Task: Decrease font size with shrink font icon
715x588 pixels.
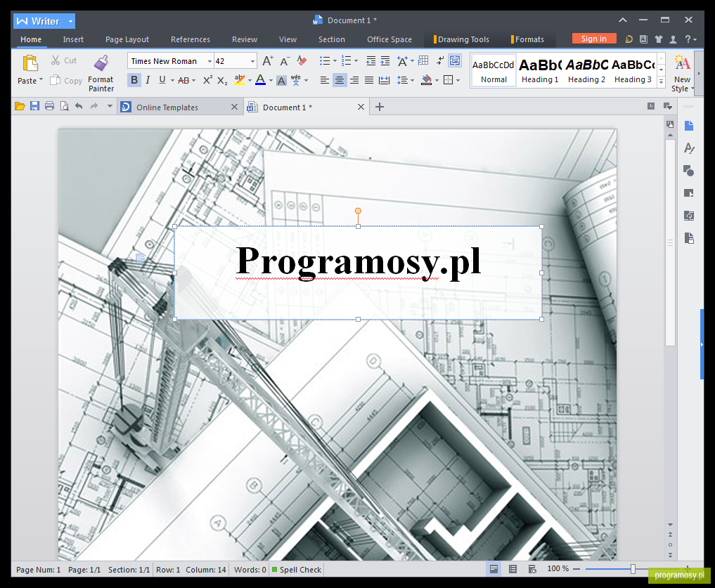Action: coord(285,61)
